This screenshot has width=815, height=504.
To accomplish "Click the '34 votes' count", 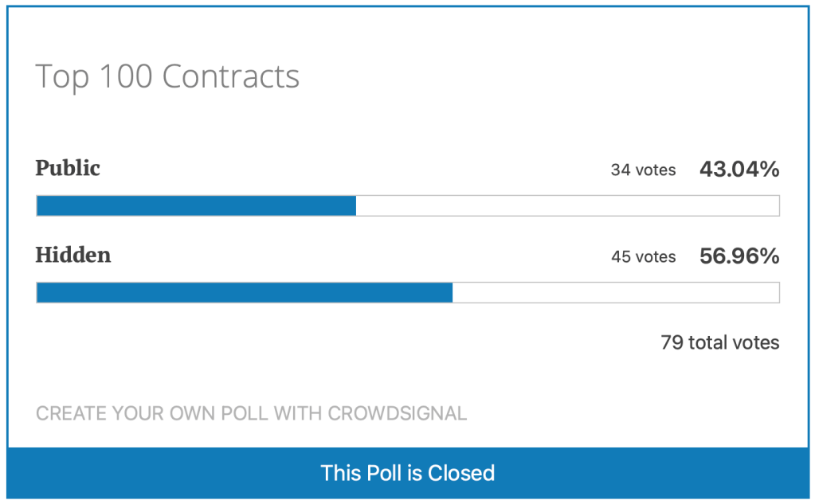I will click(643, 170).
